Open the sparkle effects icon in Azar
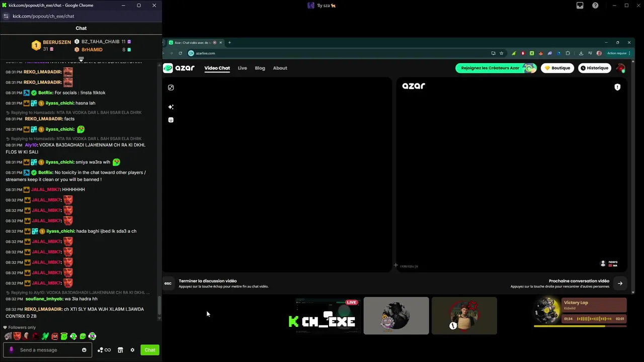The image size is (644, 362). (x=171, y=107)
